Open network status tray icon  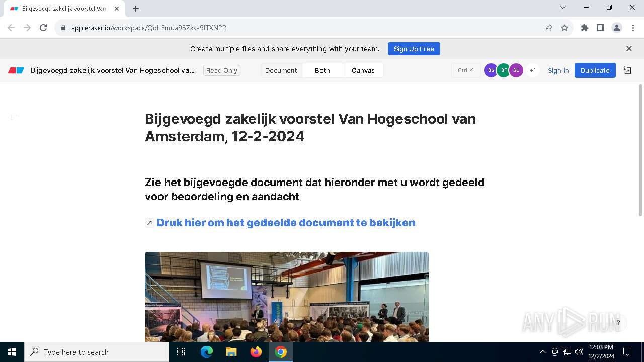[567, 352]
